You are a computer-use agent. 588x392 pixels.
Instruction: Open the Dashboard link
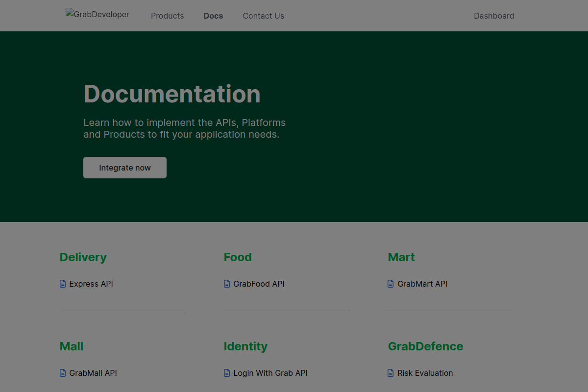494,16
